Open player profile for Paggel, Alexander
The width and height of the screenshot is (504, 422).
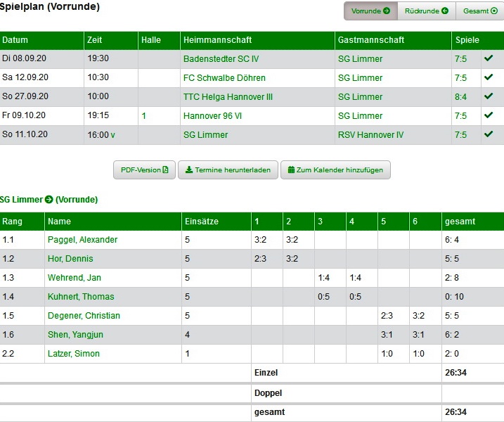(82, 240)
